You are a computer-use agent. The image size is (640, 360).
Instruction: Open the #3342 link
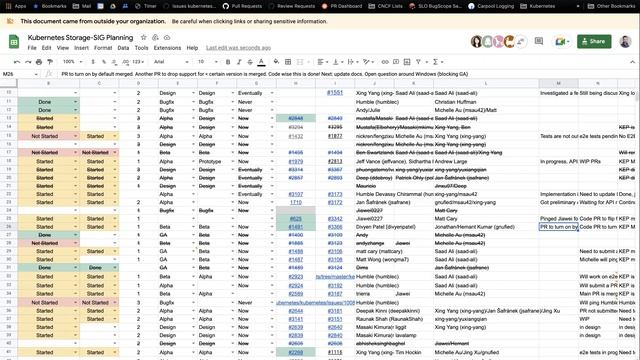pos(335,219)
